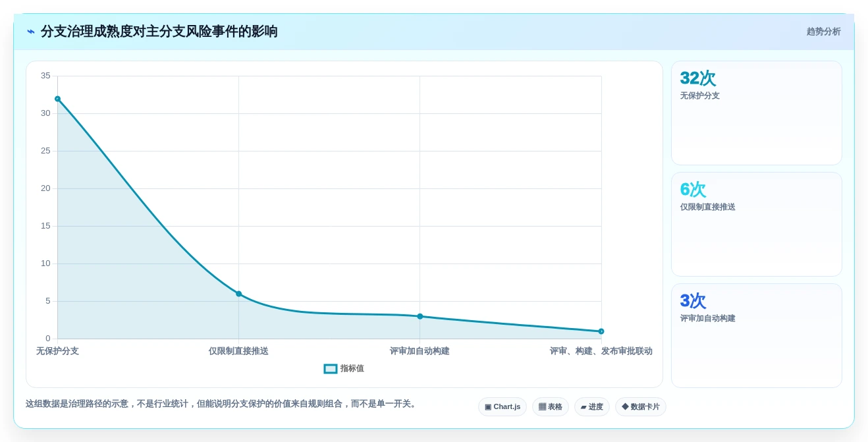Click the y-axis value 20

tap(45, 188)
